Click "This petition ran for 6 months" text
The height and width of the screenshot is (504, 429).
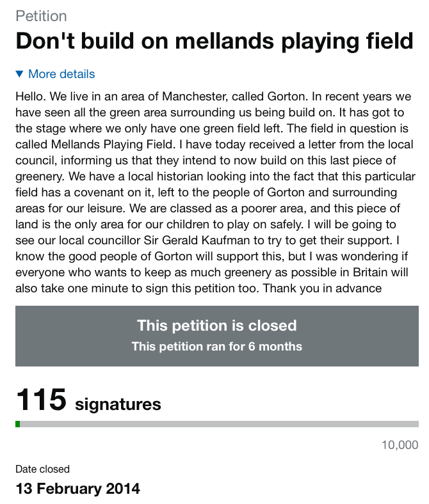coord(216,347)
